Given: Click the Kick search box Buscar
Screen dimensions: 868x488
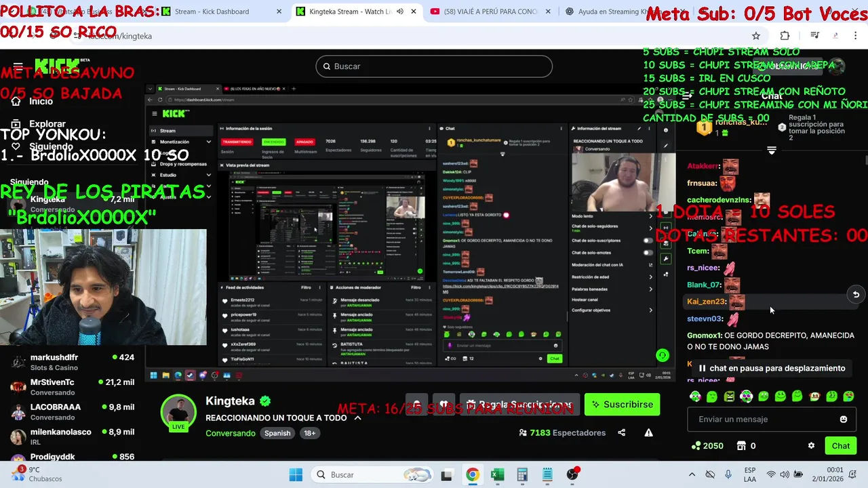Looking at the screenshot, I should coord(434,66).
